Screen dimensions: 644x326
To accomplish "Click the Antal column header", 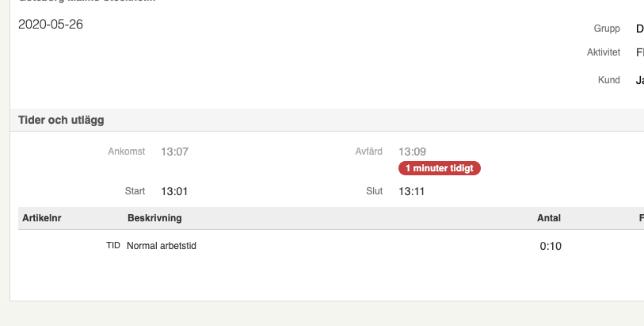I will pyautogui.click(x=549, y=218).
